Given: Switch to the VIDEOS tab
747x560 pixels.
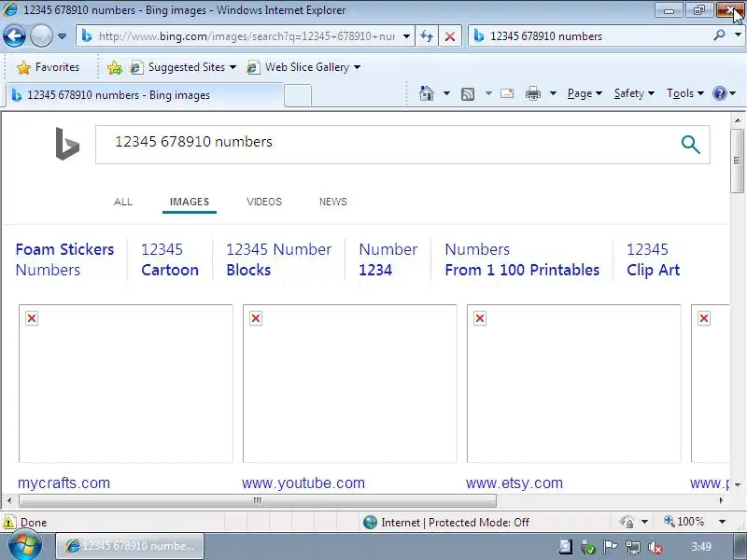Looking at the screenshot, I should 264,202.
